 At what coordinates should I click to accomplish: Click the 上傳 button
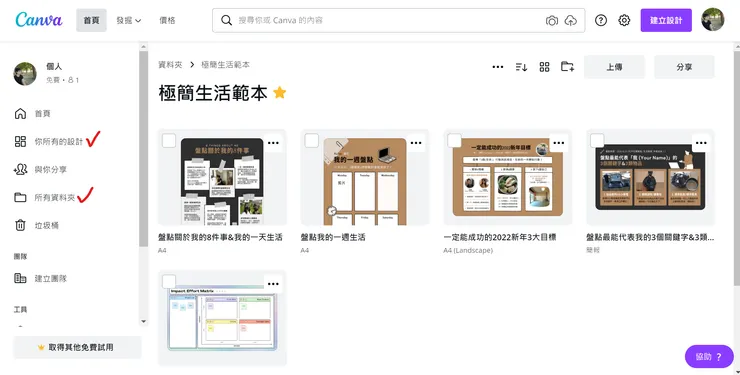click(614, 67)
